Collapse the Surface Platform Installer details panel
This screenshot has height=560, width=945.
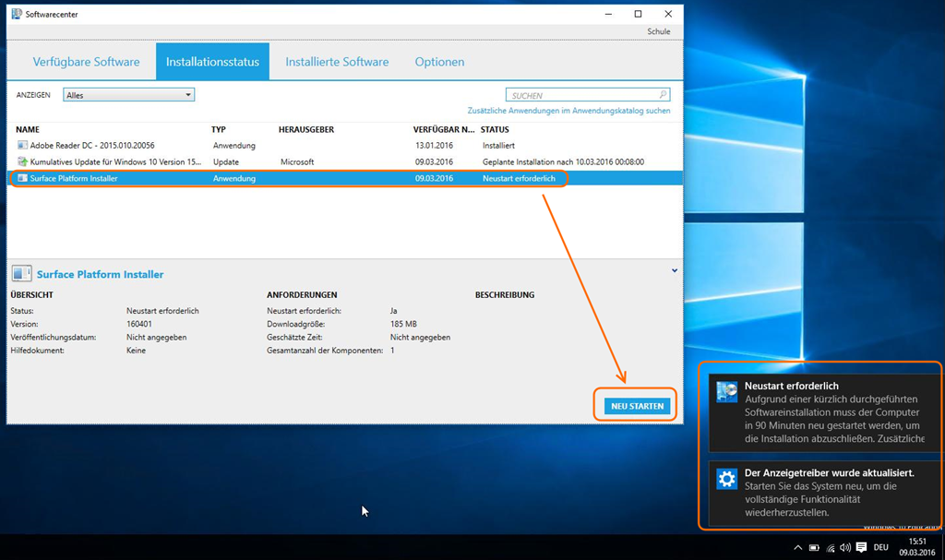675,271
